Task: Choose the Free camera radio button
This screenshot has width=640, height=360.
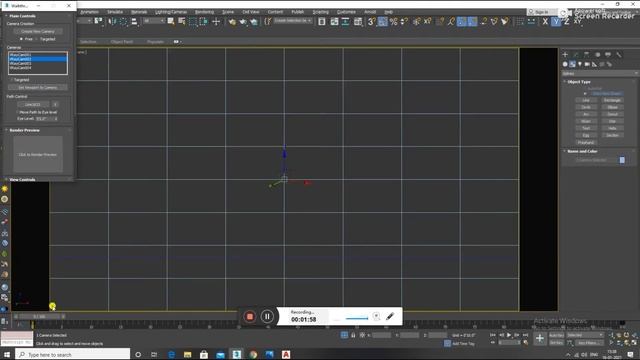Action: [21, 39]
